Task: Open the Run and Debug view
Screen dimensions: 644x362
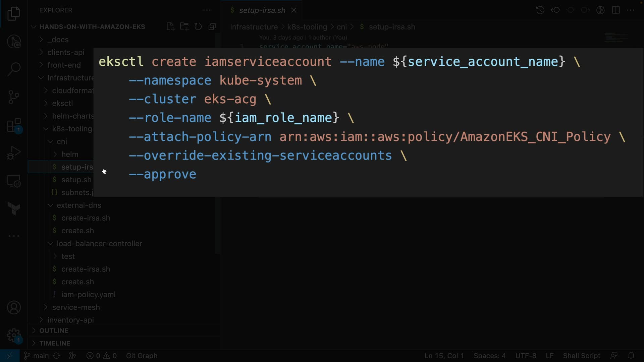Action: click(x=14, y=153)
